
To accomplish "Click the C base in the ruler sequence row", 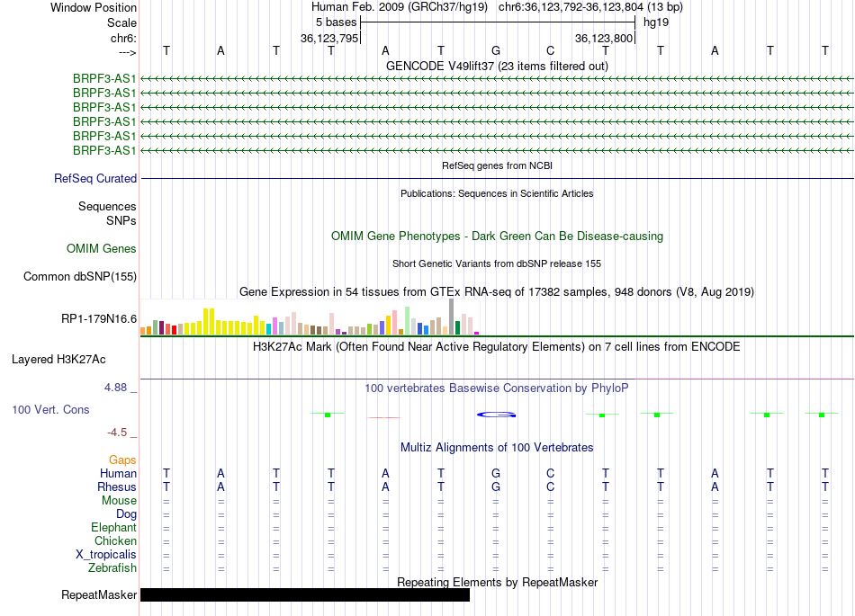I will click(x=550, y=50).
